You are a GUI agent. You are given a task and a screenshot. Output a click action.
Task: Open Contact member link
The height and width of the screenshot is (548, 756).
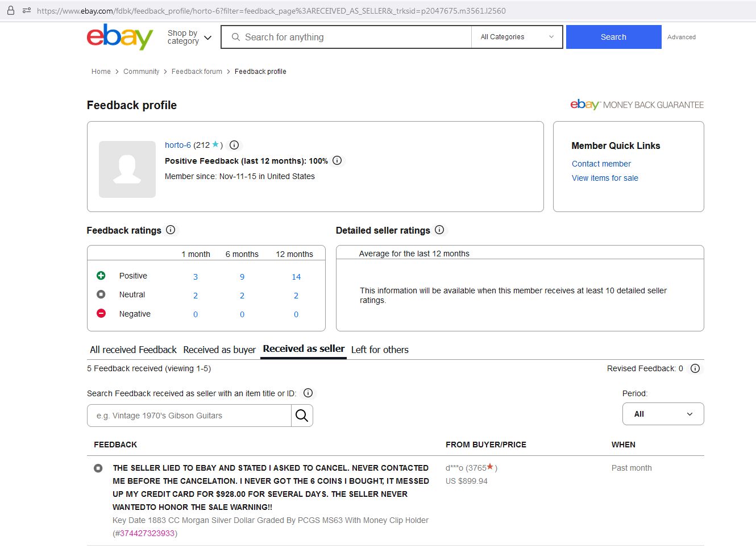click(x=601, y=164)
